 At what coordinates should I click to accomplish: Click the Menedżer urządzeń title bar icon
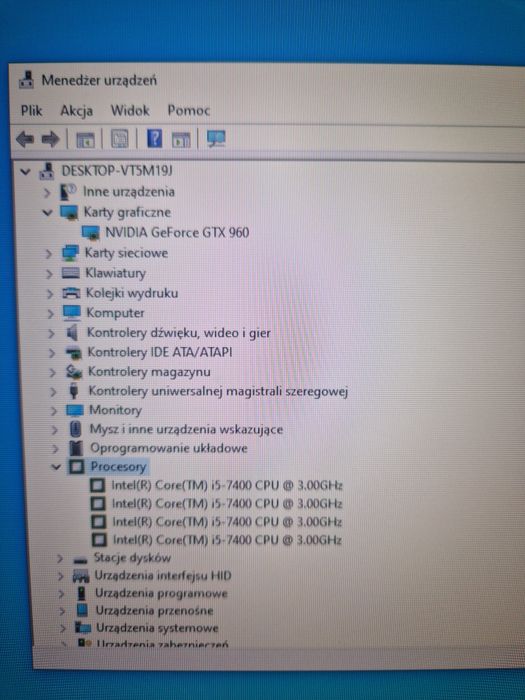click(x=26, y=80)
